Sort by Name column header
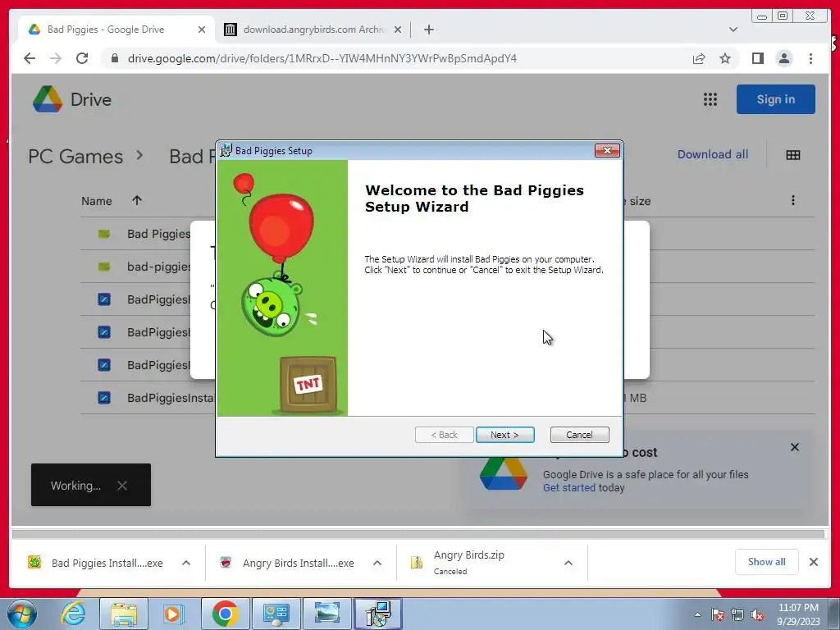This screenshot has height=630, width=840. [x=97, y=201]
